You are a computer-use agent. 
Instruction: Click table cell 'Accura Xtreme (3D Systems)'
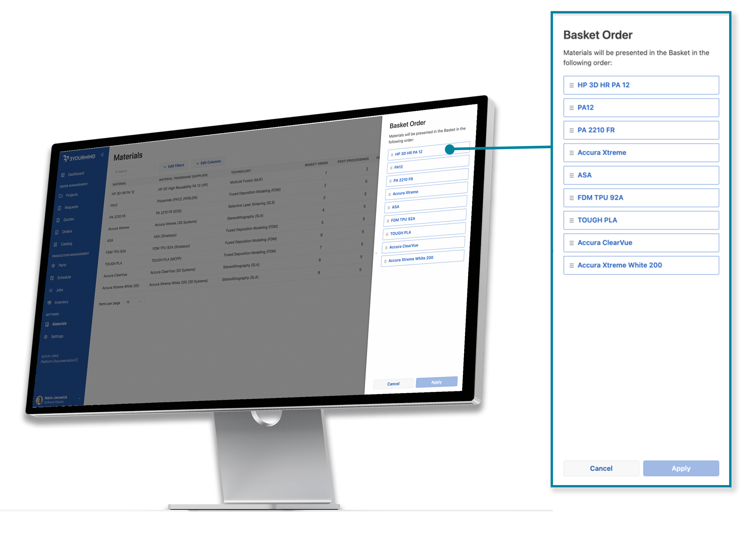click(x=176, y=223)
